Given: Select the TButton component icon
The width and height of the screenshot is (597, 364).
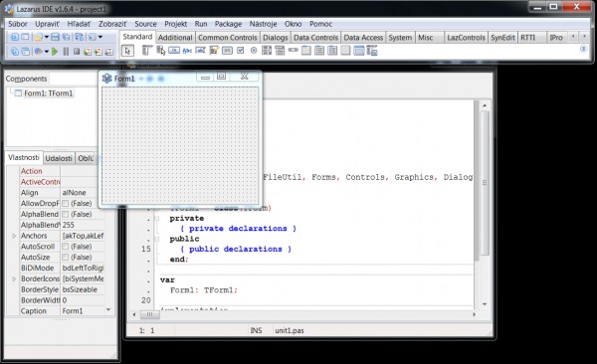Looking at the screenshot, I should pos(174,51).
